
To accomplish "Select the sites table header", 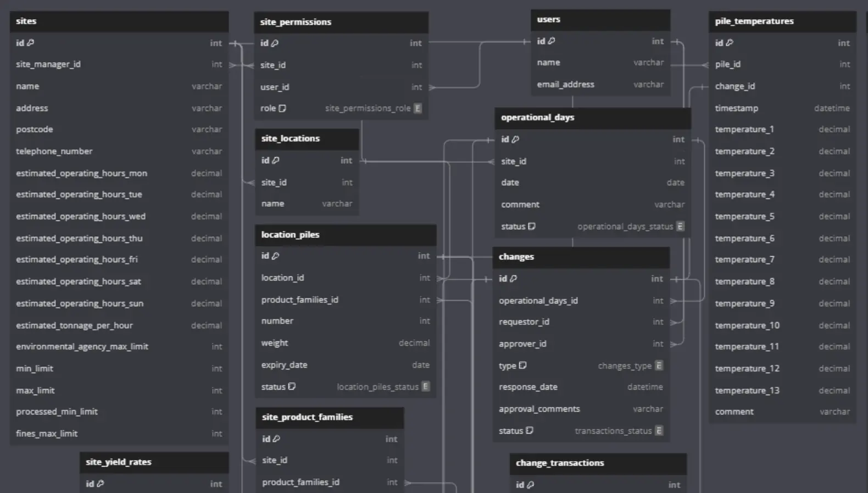I will [x=119, y=21].
